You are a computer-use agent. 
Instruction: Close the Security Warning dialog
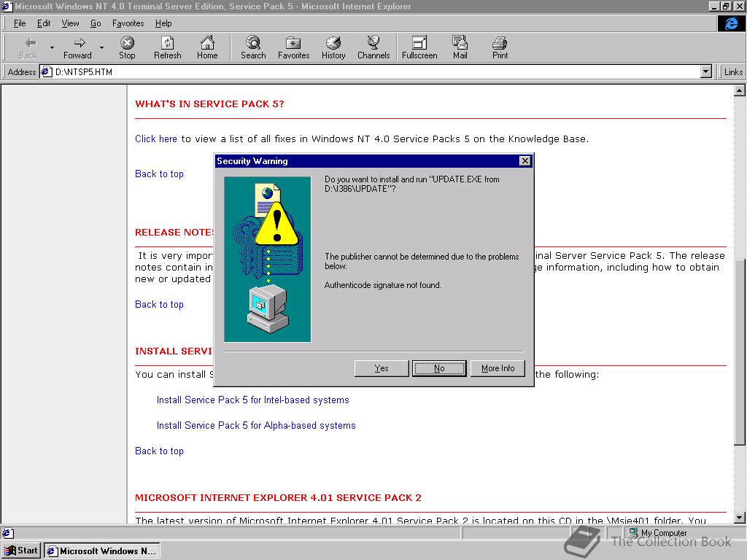pyautogui.click(x=525, y=161)
